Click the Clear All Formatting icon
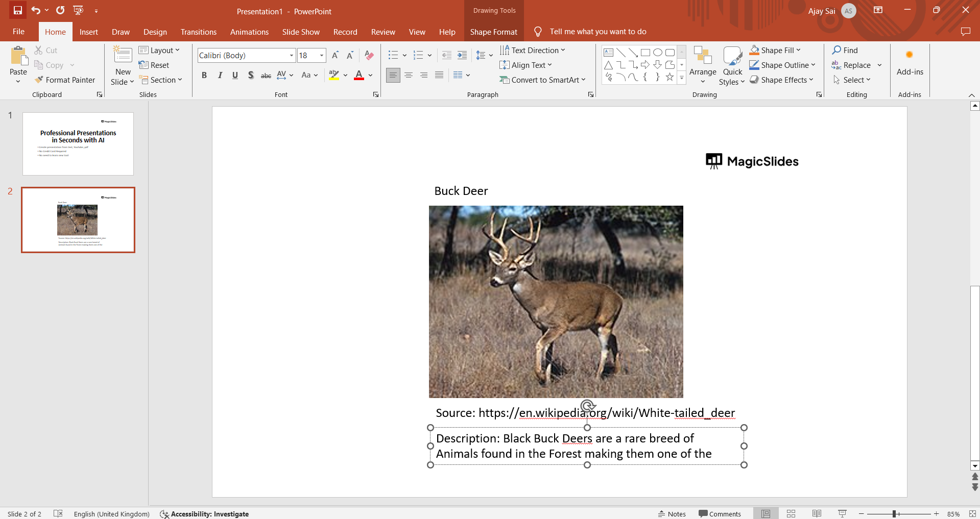Image resolution: width=980 pixels, height=519 pixels. (369, 55)
